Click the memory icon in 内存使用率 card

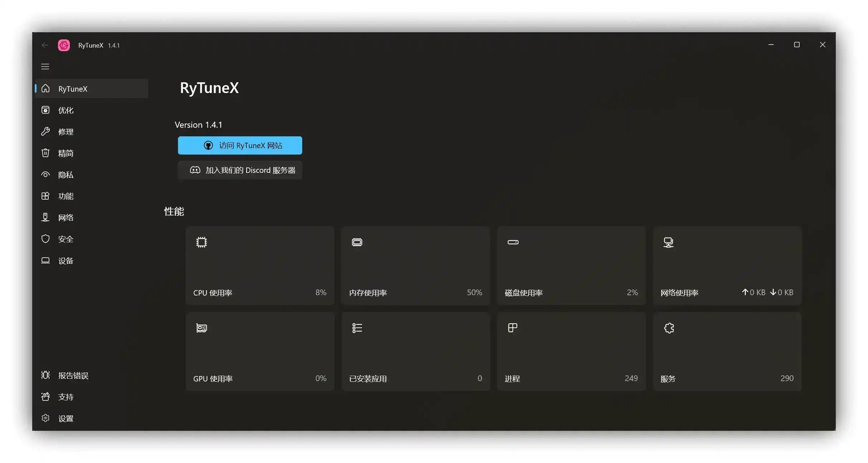[x=357, y=242]
